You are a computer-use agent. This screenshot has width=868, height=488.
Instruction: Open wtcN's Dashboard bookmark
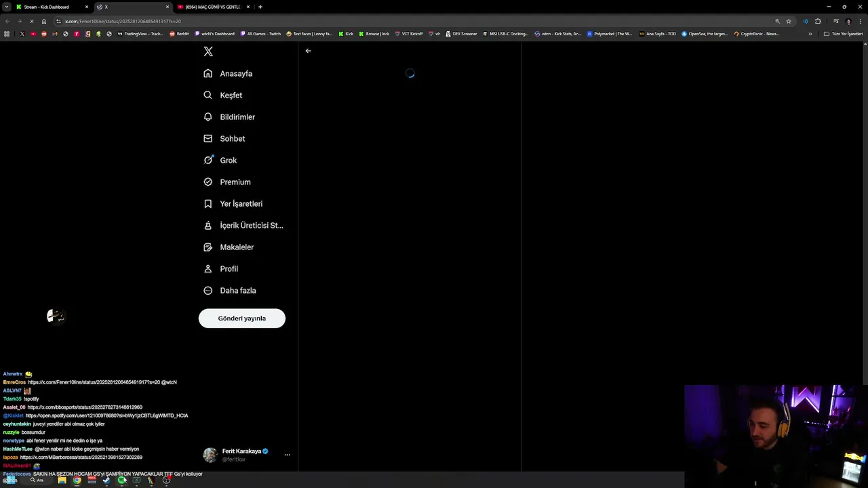(214, 34)
